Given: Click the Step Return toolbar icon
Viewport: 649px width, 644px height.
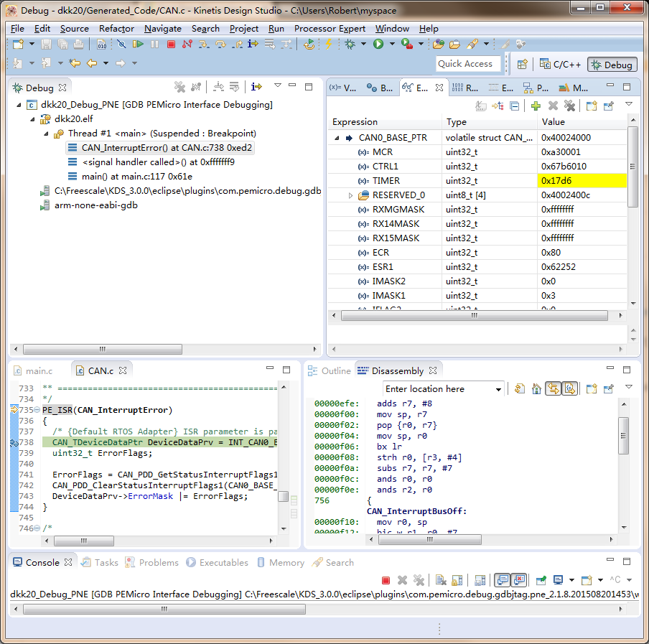Looking at the screenshot, I should (237, 44).
